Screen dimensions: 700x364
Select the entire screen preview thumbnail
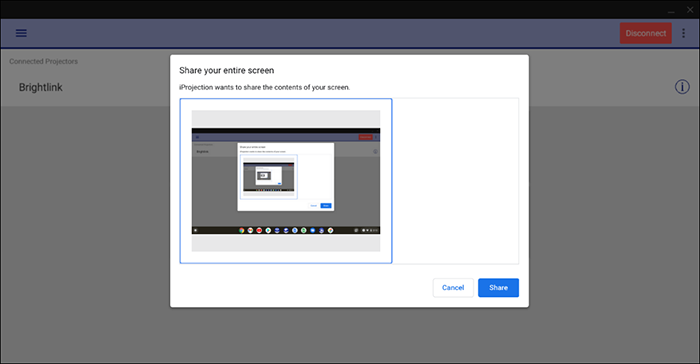[x=286, y=181]
